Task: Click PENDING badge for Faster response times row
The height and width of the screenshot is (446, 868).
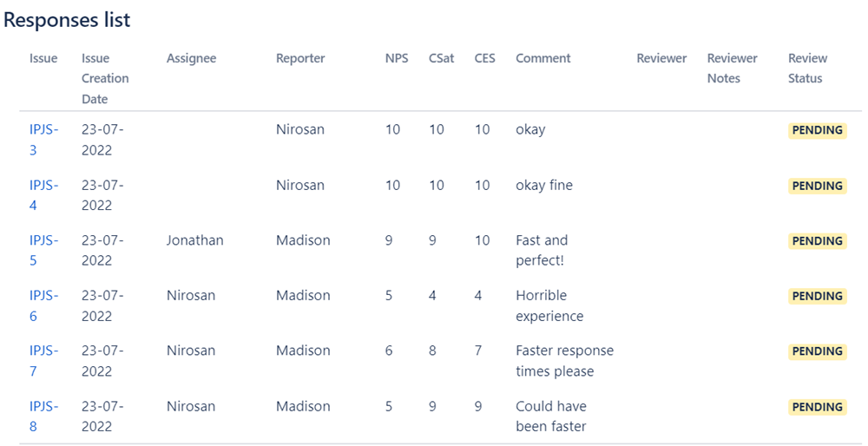Action: coord(817,351)
